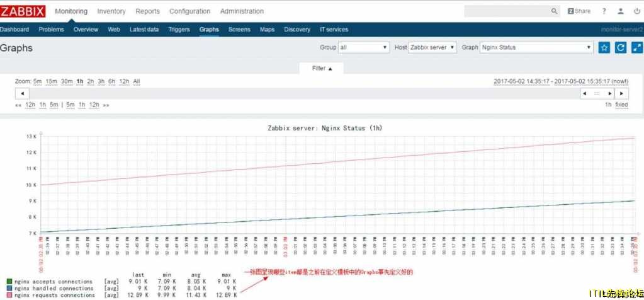The image size is (644, 300).
Task: Open the user profile icon
Action: [621, 11]
